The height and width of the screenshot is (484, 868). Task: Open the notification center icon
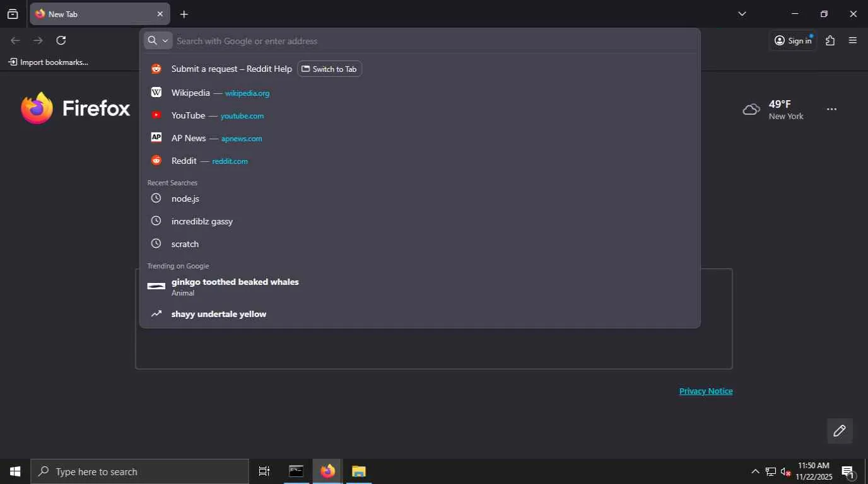tap(848, 471)
